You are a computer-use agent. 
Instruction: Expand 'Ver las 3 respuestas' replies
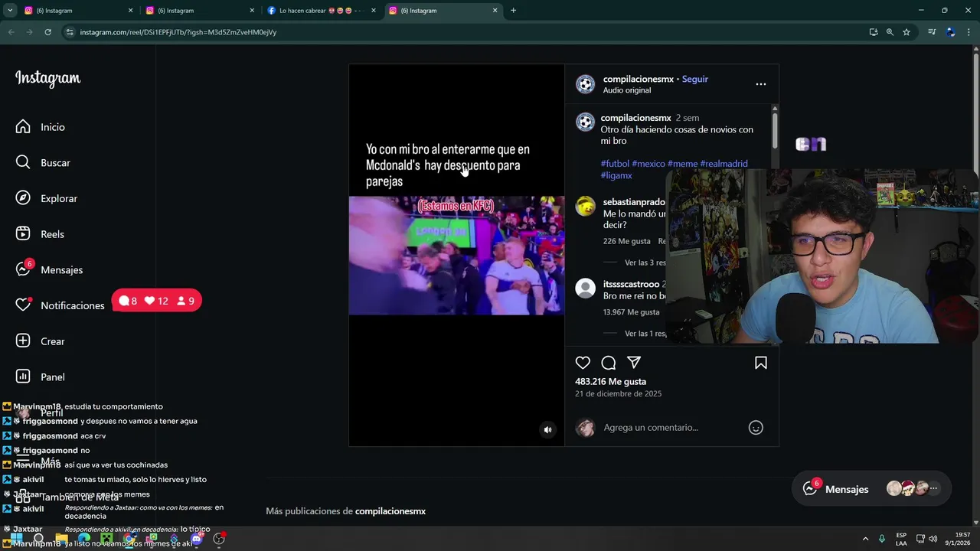[645, 262]
